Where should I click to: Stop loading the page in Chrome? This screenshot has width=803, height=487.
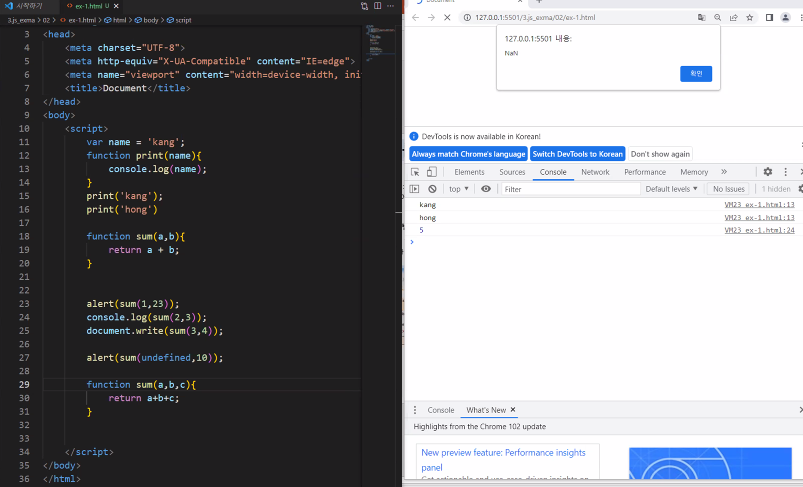pyautogui.click(x=447, y=17)
